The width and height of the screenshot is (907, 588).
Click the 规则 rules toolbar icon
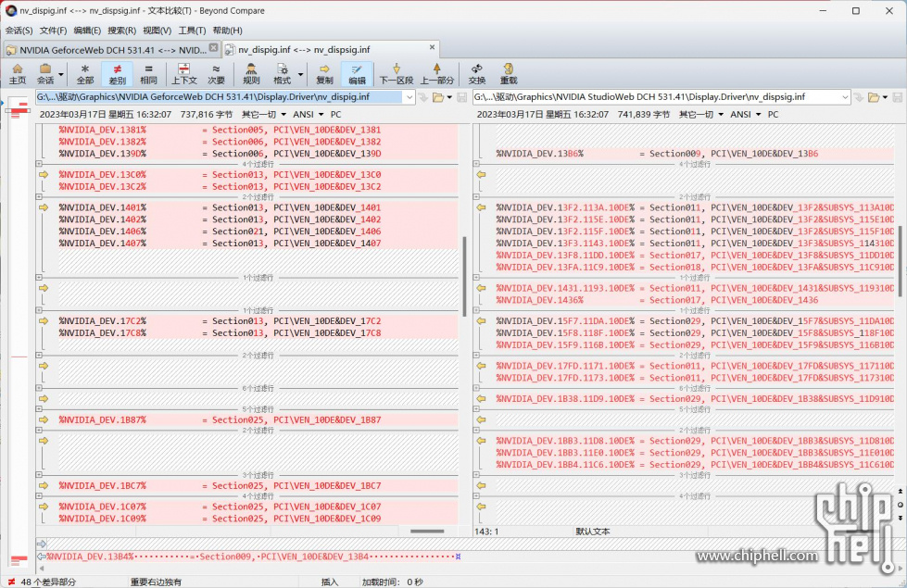pyautogui.click(x=251, y=74)
